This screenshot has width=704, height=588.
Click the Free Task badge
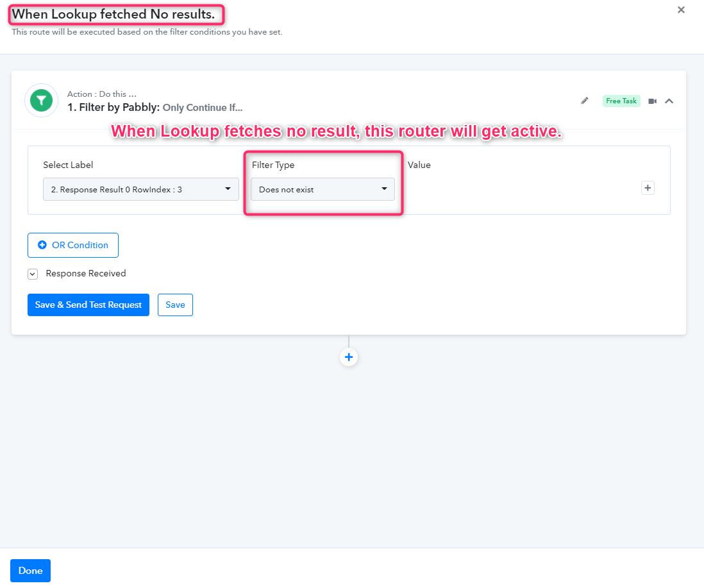[621, 101]
